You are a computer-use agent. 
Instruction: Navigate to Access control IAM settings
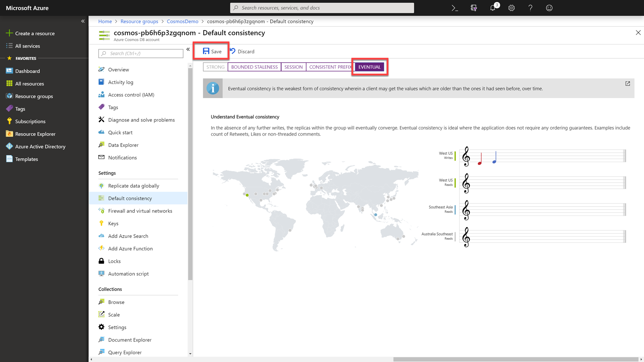(131, 95)
